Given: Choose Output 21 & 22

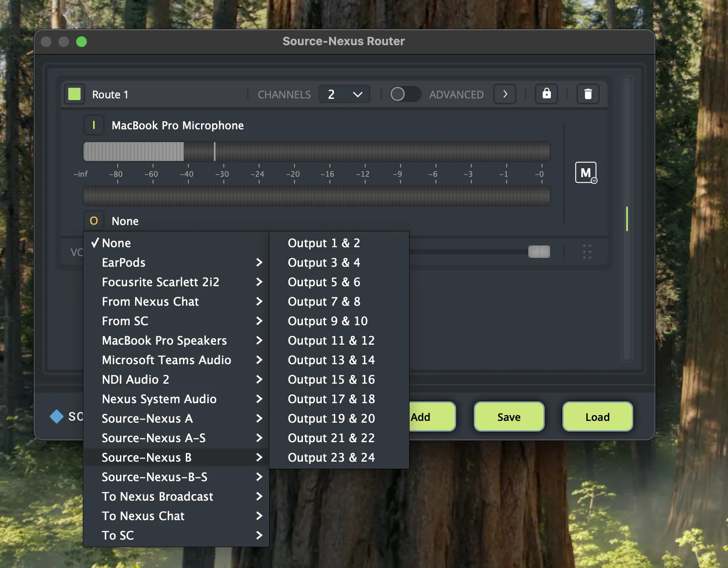Looking at the screenshot, I should pos(339,438).
